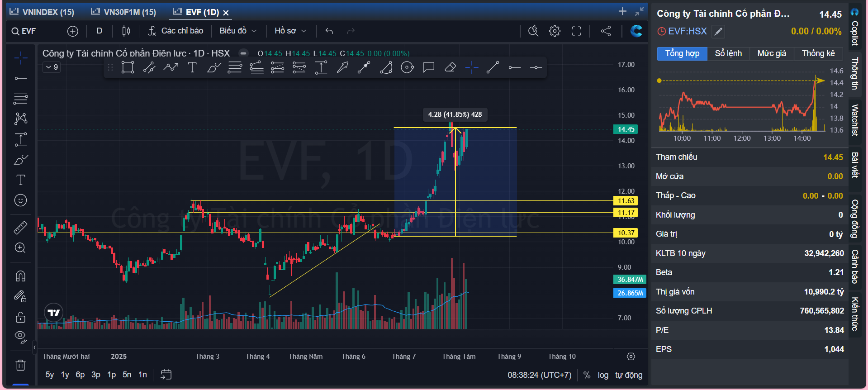Open pattern tools in the left sidebar

[20, 119]
